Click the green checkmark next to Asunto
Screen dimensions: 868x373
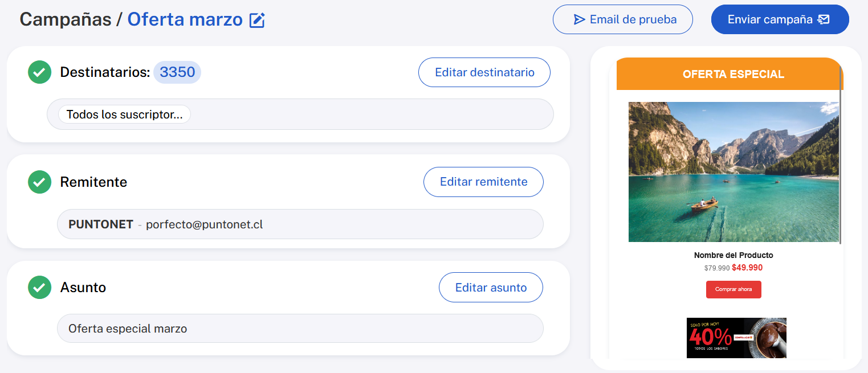coord(39,288)
